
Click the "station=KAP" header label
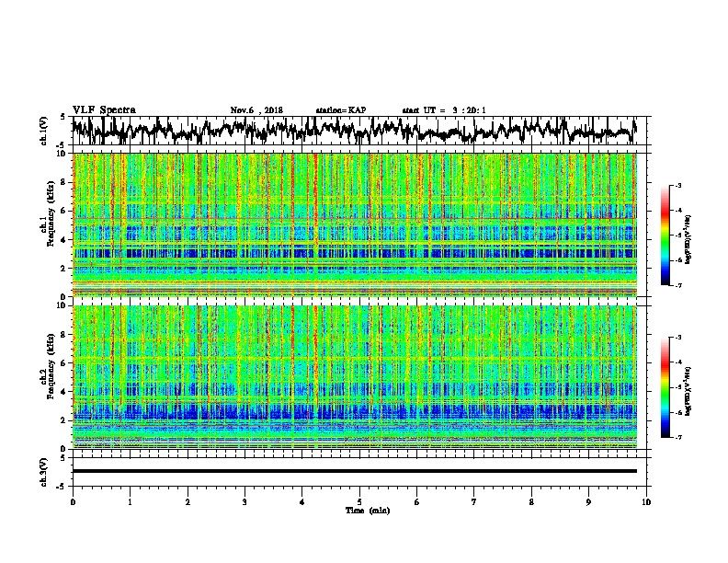[x=341, y=110]
